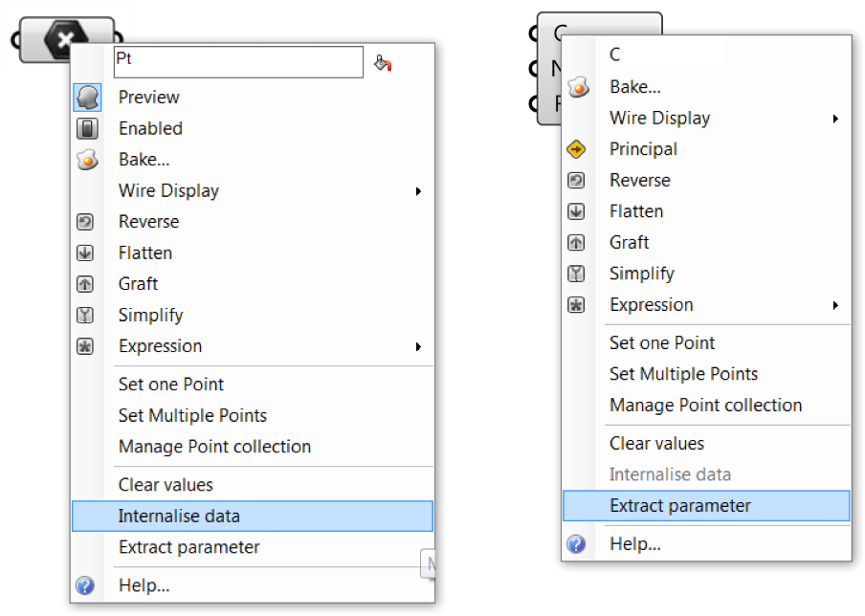Viewport: 865px width, 616px height.
Task: Click the Simplify icon in left menu
Action: pos(85,316)
